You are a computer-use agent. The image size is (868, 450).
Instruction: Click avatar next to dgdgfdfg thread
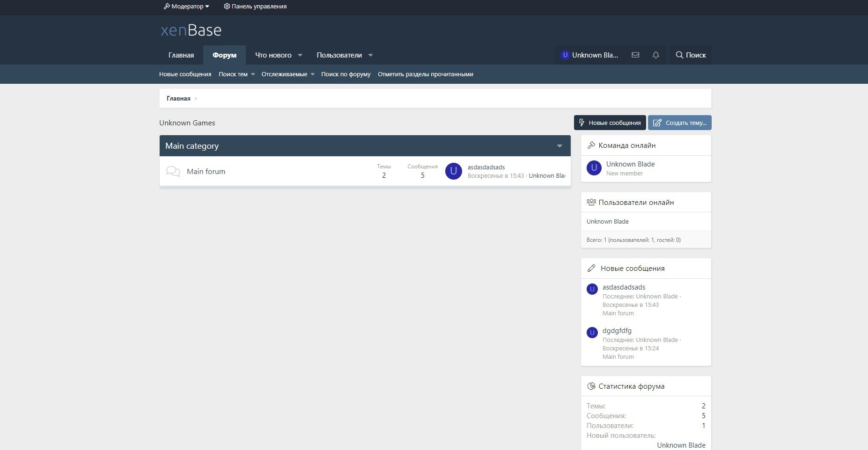592,333
